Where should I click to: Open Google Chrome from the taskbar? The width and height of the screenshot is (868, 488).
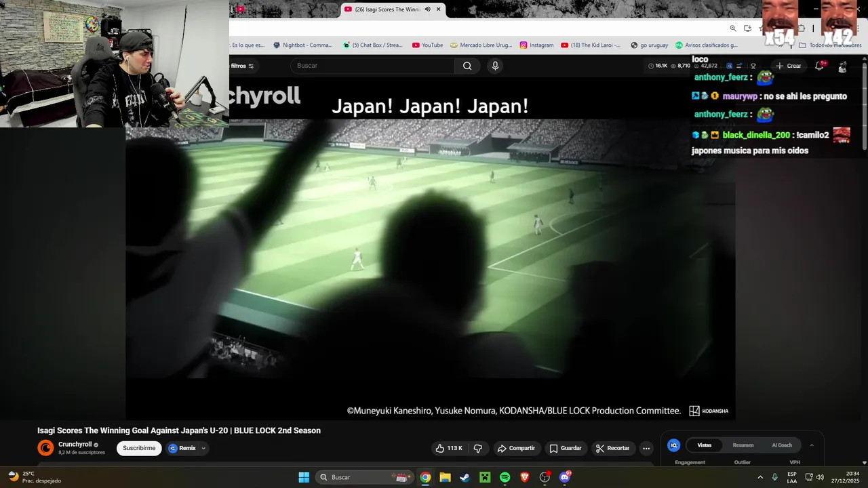(425, 477)
